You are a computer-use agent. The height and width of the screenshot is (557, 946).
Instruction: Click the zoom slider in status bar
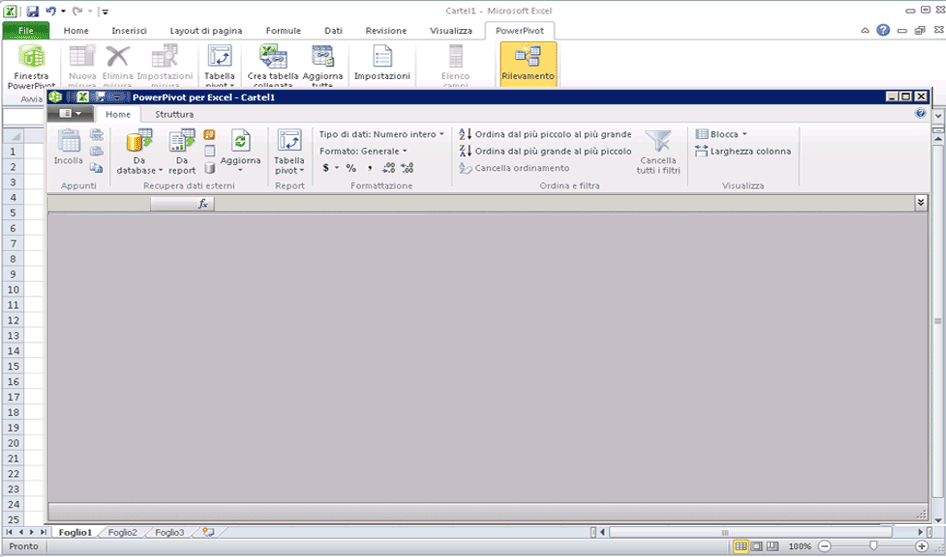pyautogui.click(x=872, y=546)
